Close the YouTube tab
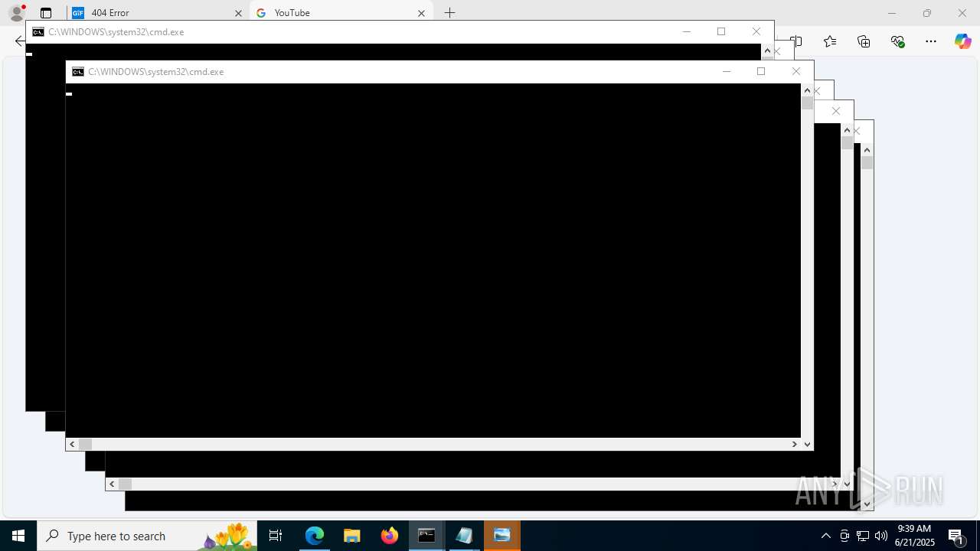The image size is (980, 551). (421, 13)
